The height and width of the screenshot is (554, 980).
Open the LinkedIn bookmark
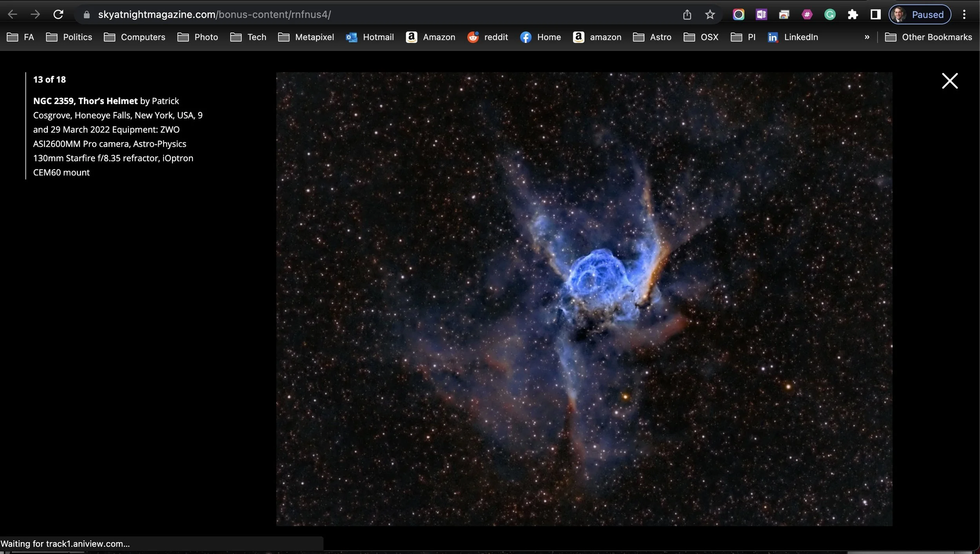coord(793,37)
